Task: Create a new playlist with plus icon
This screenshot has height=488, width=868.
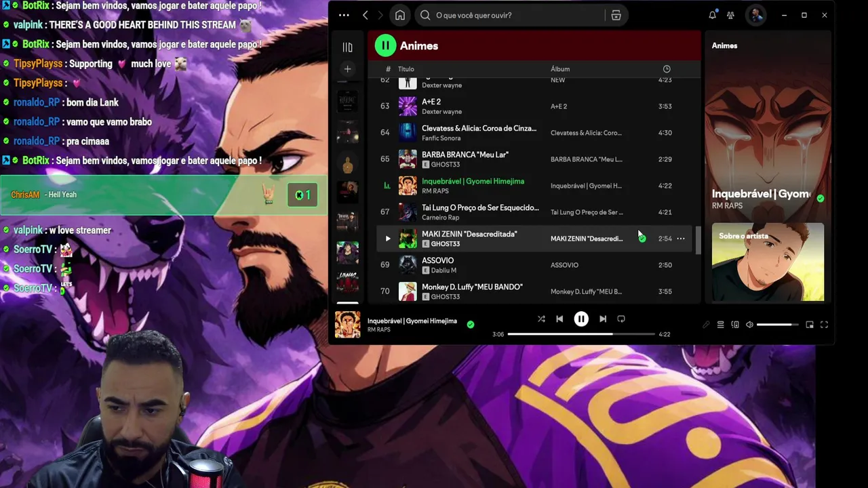Action: click(x=347, y=68)
